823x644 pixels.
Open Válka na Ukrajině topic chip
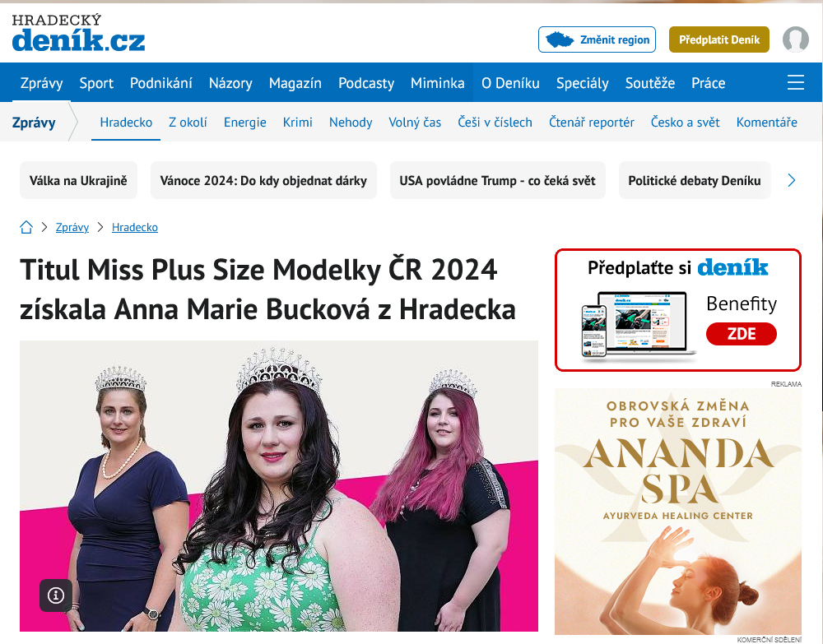[x=78, y=180]
